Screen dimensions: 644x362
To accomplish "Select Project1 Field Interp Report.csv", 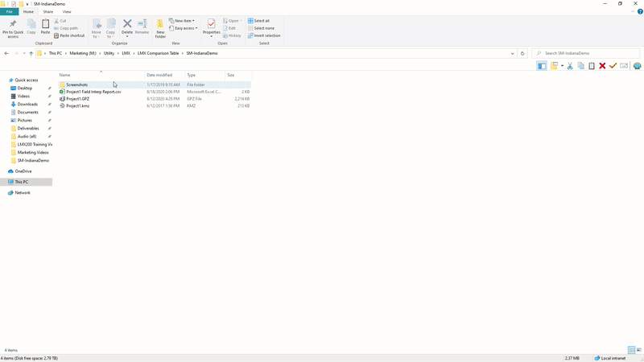I will [x=155, y=92].
